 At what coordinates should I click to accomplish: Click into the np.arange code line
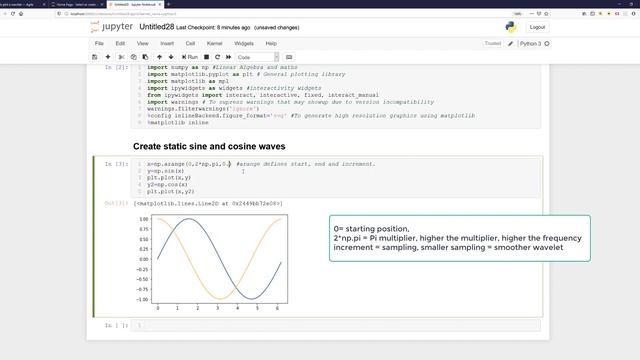261,164
